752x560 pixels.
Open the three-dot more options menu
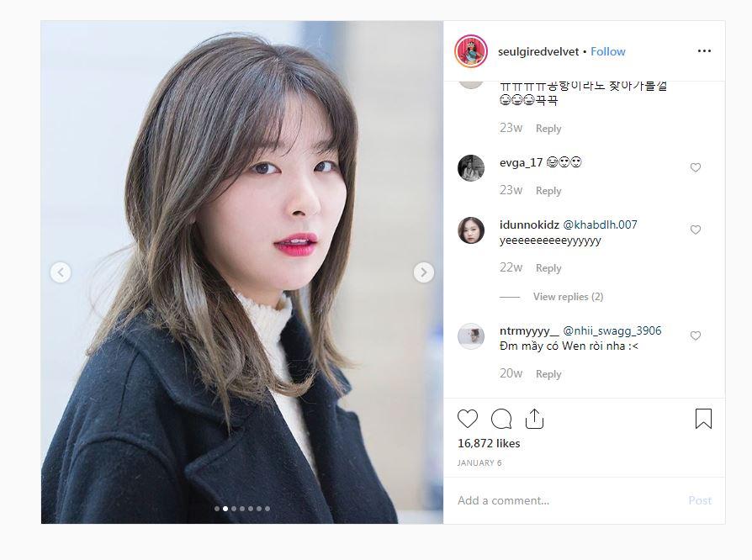point(704,50)
